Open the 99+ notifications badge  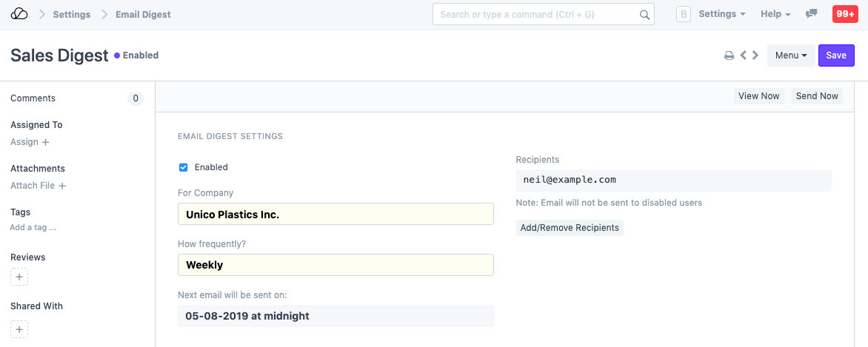pyautogui.click(x=845, y=14)
